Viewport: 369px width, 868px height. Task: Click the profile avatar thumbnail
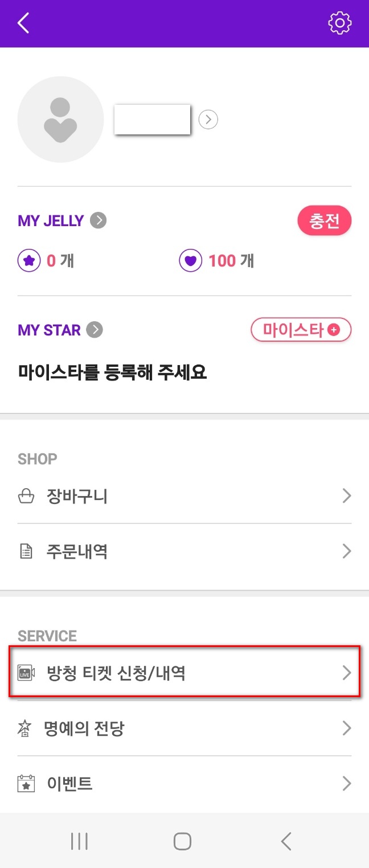(x=60, y=119)
